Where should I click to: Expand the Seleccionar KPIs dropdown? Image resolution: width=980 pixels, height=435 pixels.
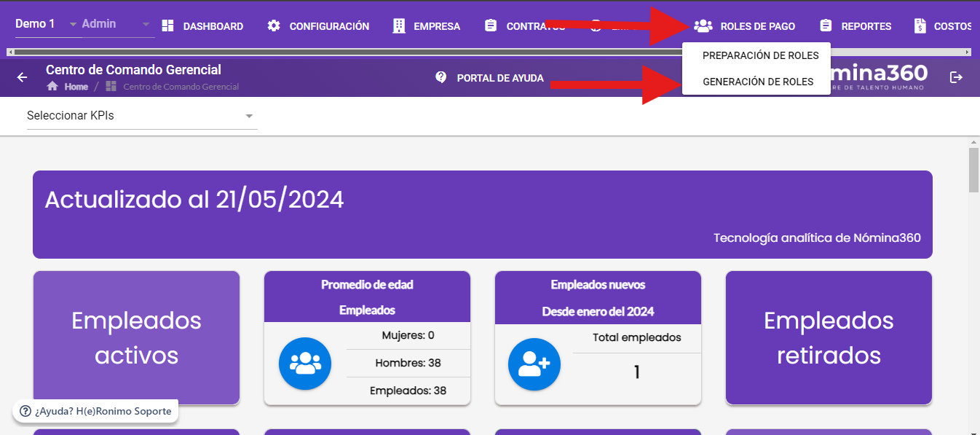(142, 116)
